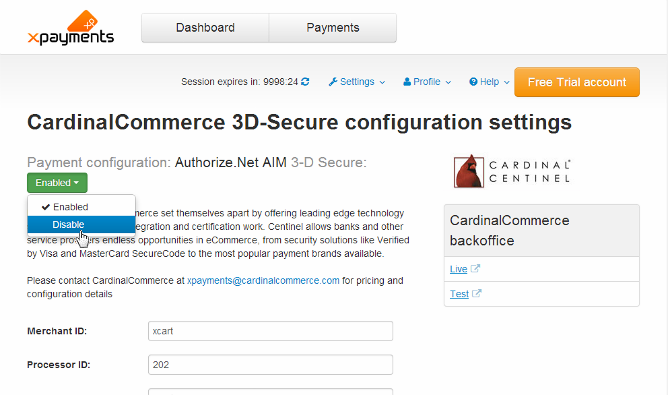This screenshot has width=668, height=395.
Task: Click the partially visible field below Processor ID
Action: 271,392
